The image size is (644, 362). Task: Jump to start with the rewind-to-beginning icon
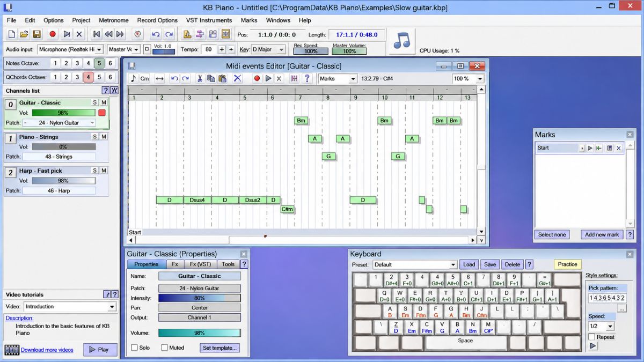click(97, 34)
